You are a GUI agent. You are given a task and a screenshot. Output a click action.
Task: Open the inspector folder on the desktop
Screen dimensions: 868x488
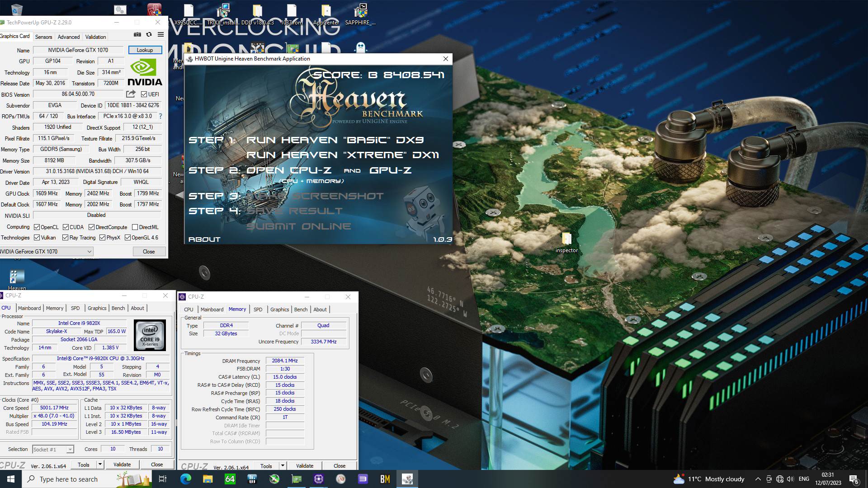coord(566,242)
